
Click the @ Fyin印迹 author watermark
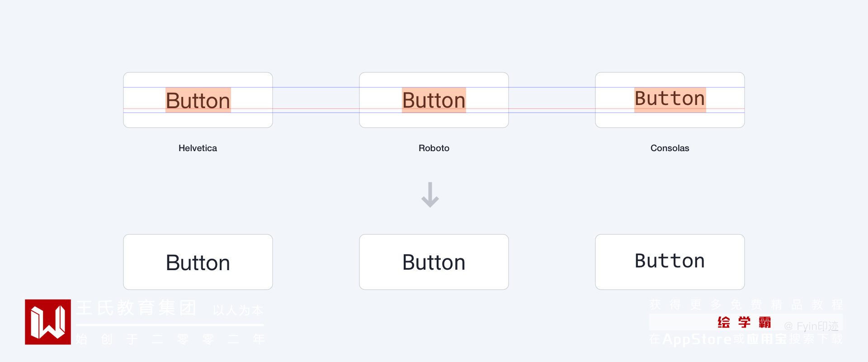tap(811, 326)
